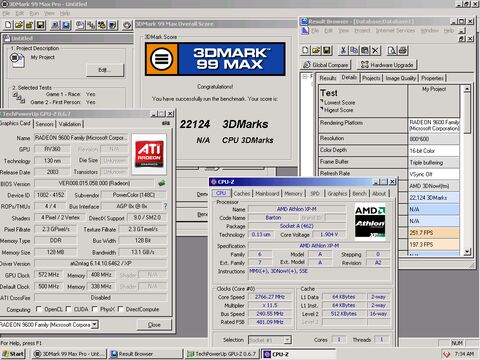Click the Bus Interface question mark in GPU-Z
The width and height of the screenshot is (480, 360).
[165, 206]
